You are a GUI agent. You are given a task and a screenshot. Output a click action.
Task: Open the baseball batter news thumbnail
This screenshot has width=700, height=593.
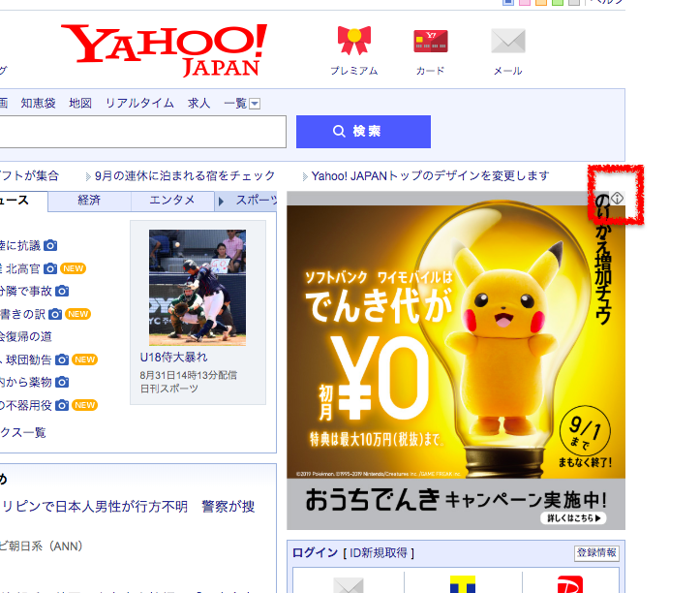(198, 288)
